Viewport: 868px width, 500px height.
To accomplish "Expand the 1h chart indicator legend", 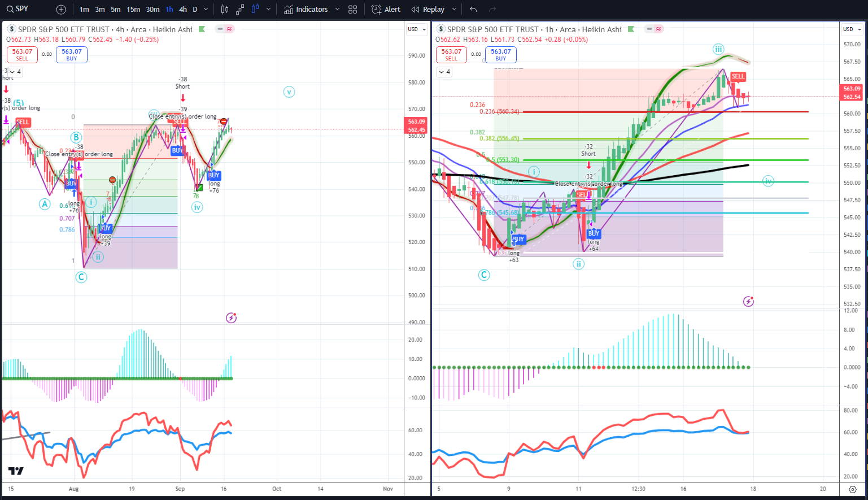I will (x=444, y=72).
